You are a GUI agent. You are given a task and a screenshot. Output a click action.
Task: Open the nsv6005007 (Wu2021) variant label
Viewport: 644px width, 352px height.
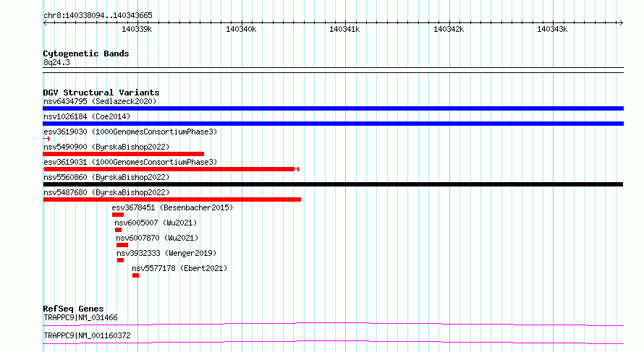156,223
